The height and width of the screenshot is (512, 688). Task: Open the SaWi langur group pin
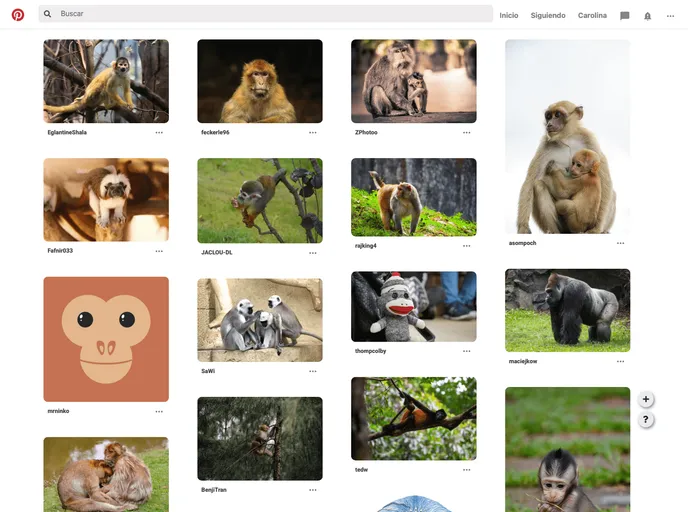click(x=260, y=320)
